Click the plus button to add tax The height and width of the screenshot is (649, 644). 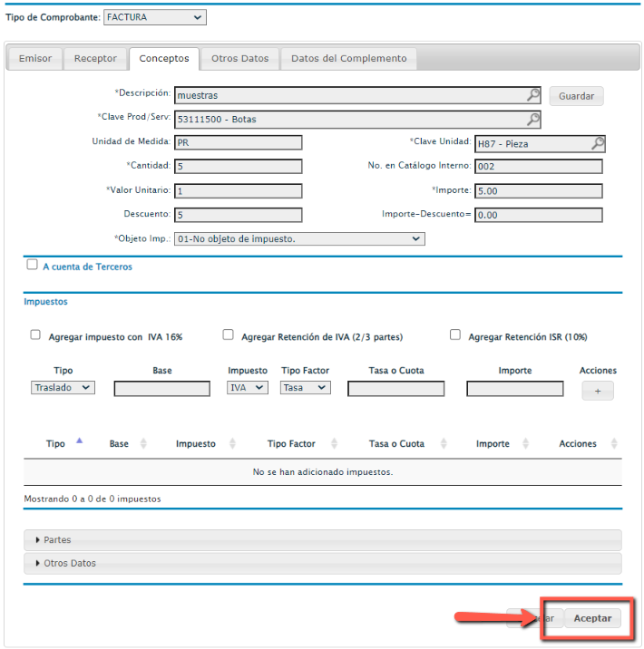(x=598, y=391)
